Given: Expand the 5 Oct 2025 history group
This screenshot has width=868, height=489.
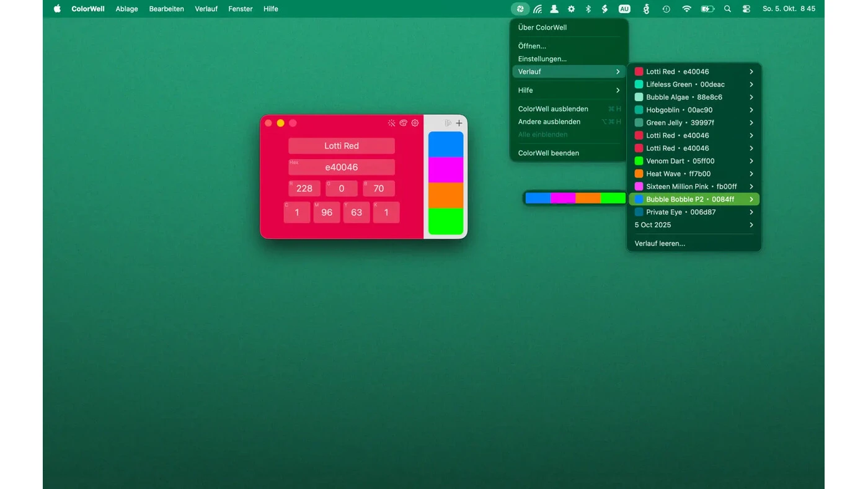Looking at the screenshot, I should pos(694,225).
